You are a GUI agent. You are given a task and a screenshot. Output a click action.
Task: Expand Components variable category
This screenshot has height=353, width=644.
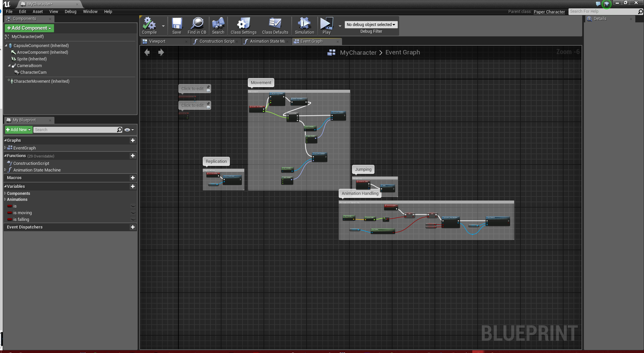coord(5,194)
